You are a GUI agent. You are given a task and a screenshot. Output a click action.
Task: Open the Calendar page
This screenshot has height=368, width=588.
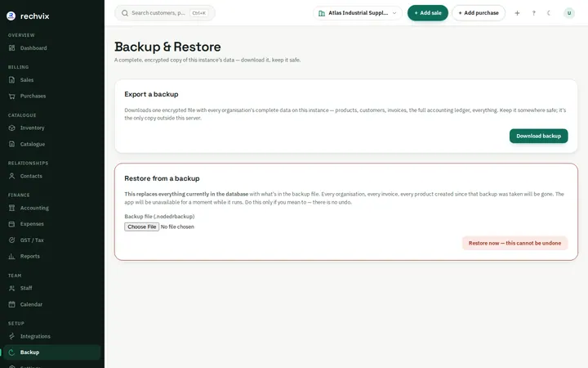52,304
